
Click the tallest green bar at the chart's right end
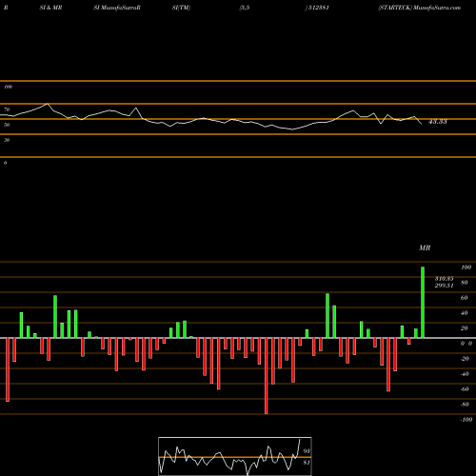(x=423, y=303)
